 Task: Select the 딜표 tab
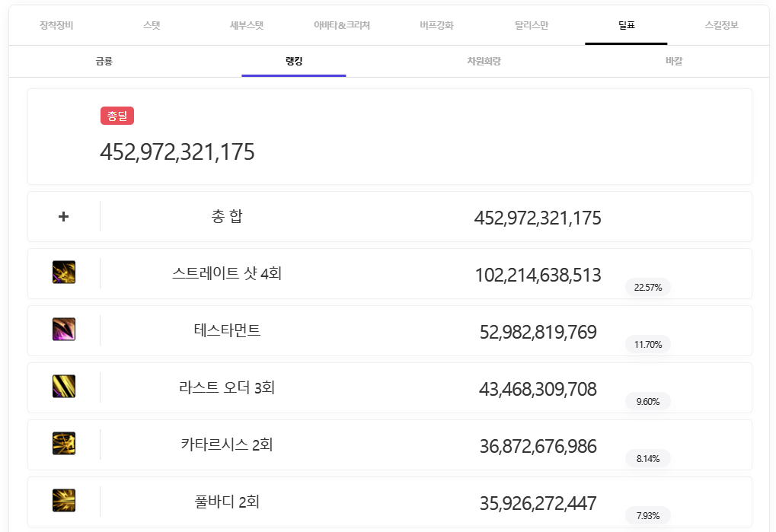click(x=626, y=25)
